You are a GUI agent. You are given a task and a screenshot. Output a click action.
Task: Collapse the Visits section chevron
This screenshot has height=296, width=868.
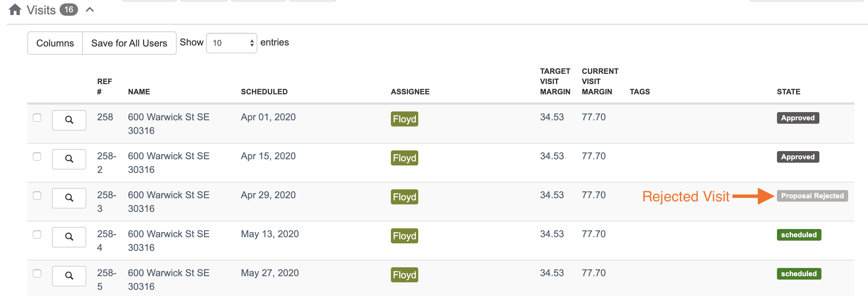(x=90, y=10)
